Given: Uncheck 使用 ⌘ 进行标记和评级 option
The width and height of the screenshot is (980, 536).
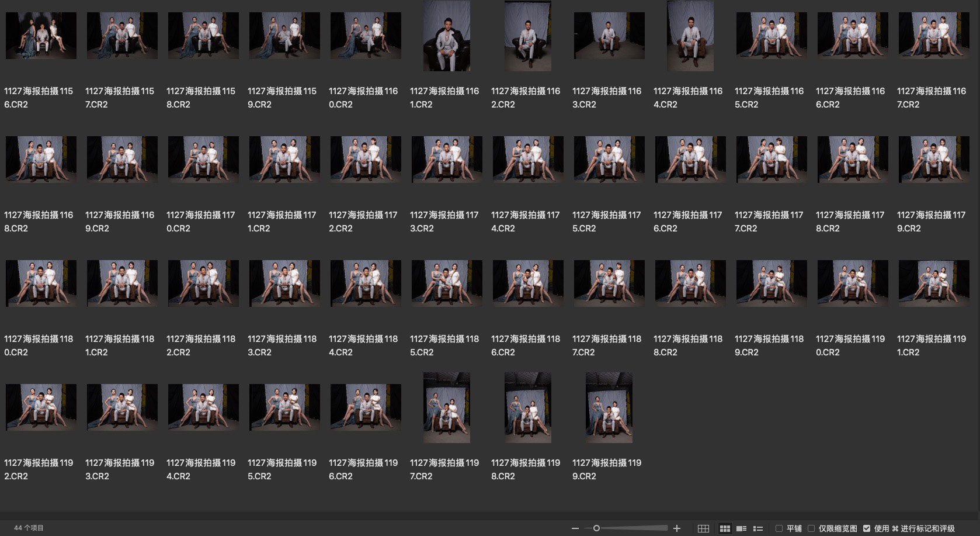Looking at the screenshot, I should pos(867,528).
